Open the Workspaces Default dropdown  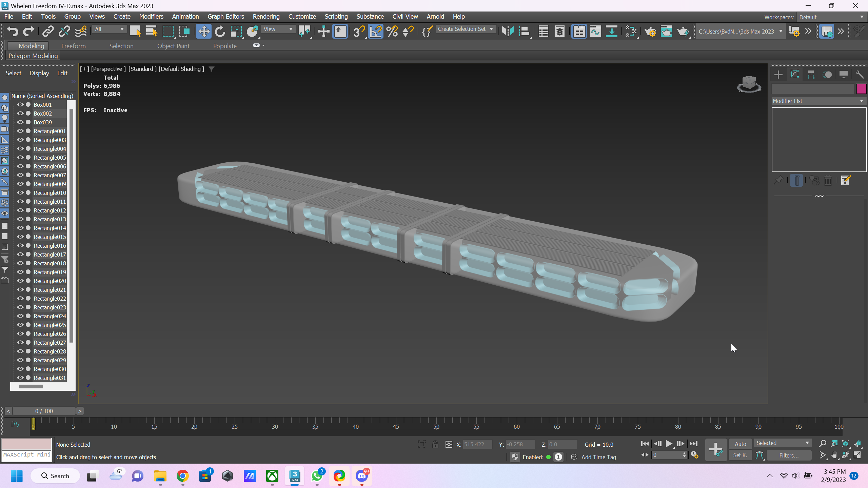pos(831,17)
